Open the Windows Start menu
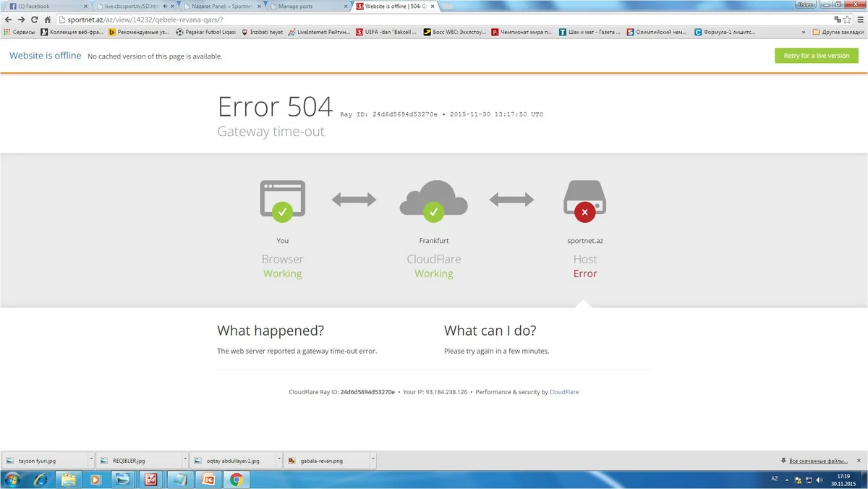Viewport: 868px width, 489px height. click(x=12, y=479)
